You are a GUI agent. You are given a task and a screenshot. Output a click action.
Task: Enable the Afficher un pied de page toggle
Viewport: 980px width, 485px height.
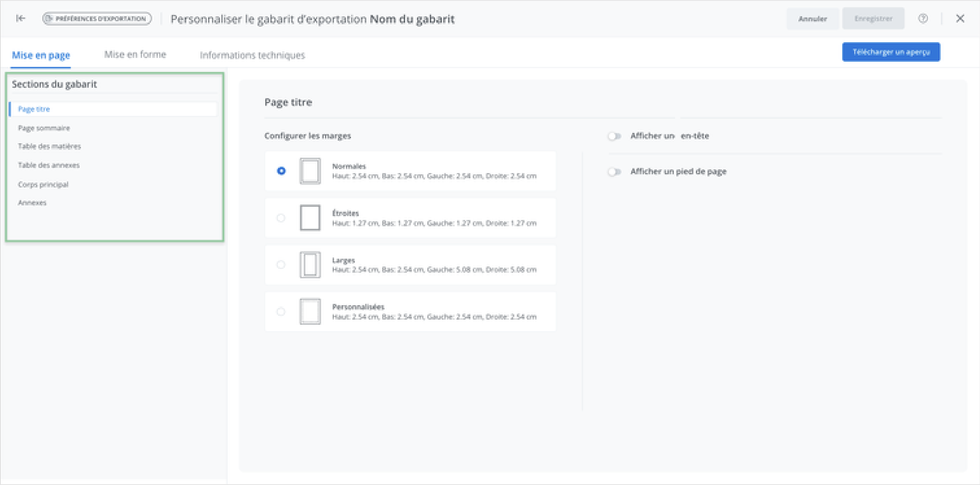coord(614,172)
